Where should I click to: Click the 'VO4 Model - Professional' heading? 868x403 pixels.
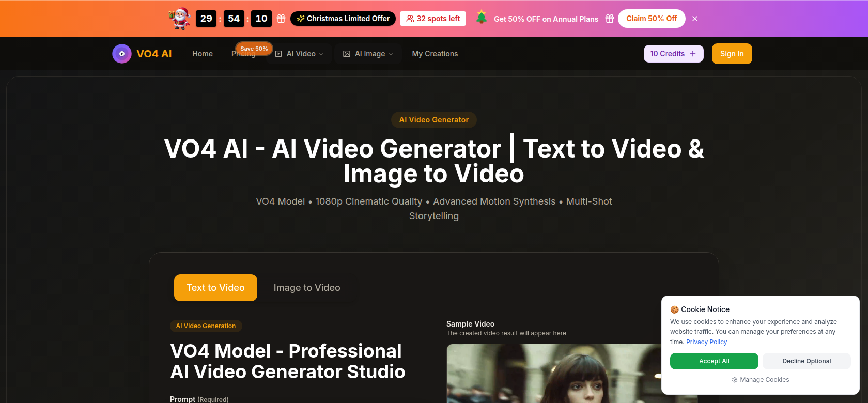coord(287,361)
